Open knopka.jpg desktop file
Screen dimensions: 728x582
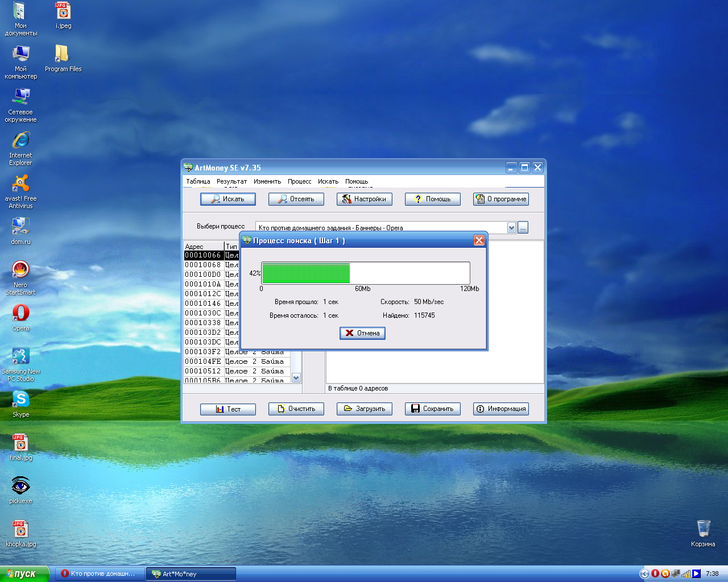point(20,534)
